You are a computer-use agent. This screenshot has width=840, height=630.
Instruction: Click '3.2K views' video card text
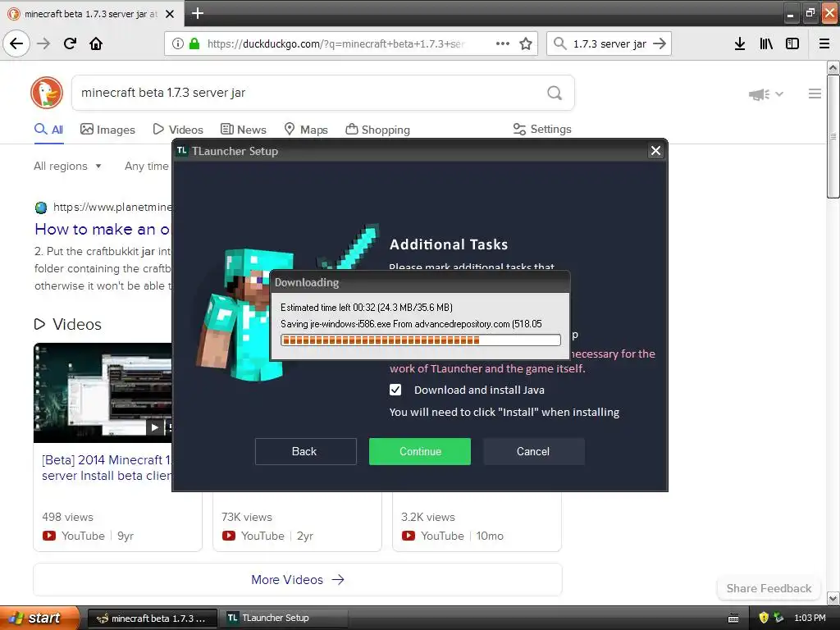pos(427,517)
